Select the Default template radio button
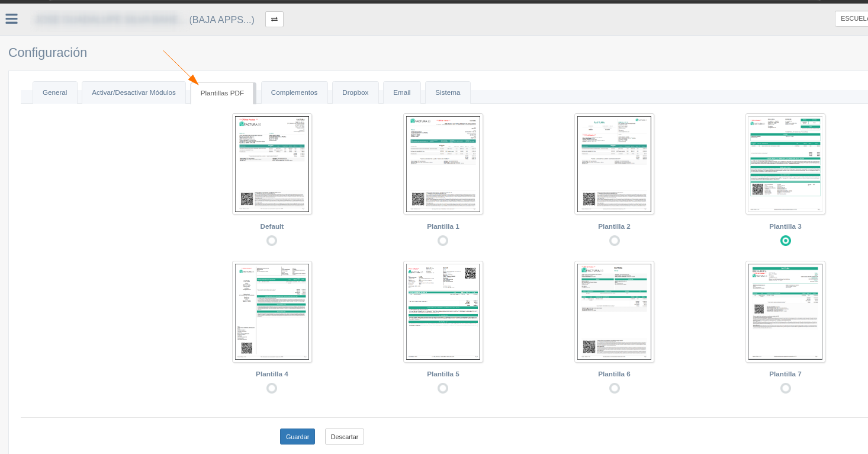Screen dimensions: 868x454 coord(272,241)
